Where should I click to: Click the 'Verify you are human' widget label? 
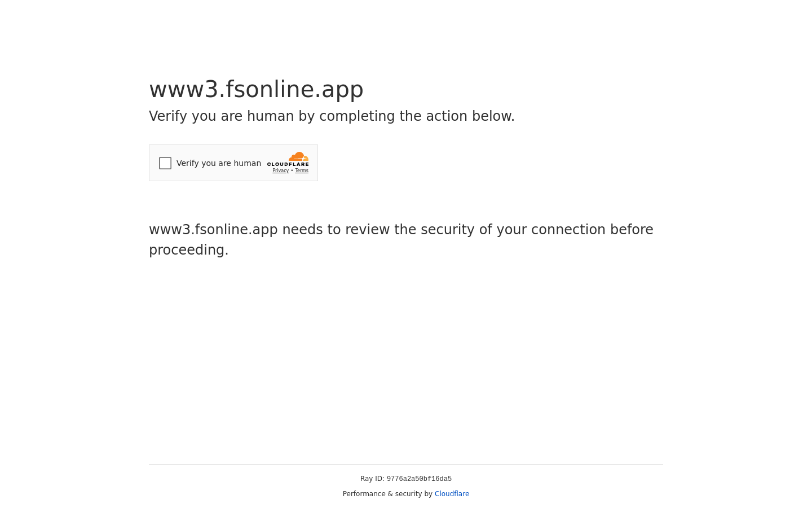pos(219,163)
